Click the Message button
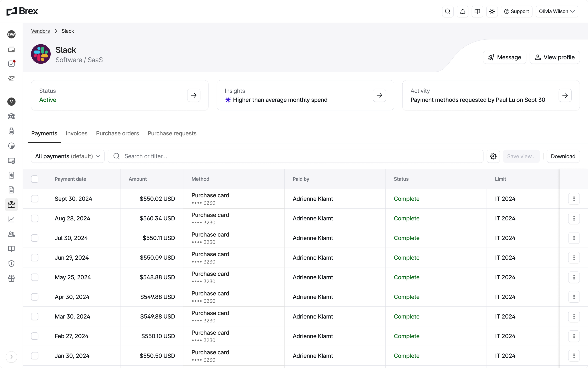The width and height of the screenshot is (588, 368). 504,57
